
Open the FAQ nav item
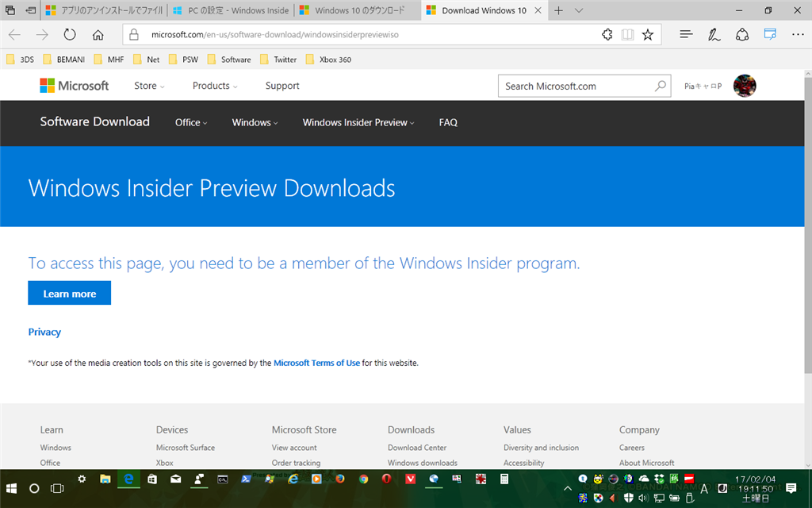[x=449, y=122]
